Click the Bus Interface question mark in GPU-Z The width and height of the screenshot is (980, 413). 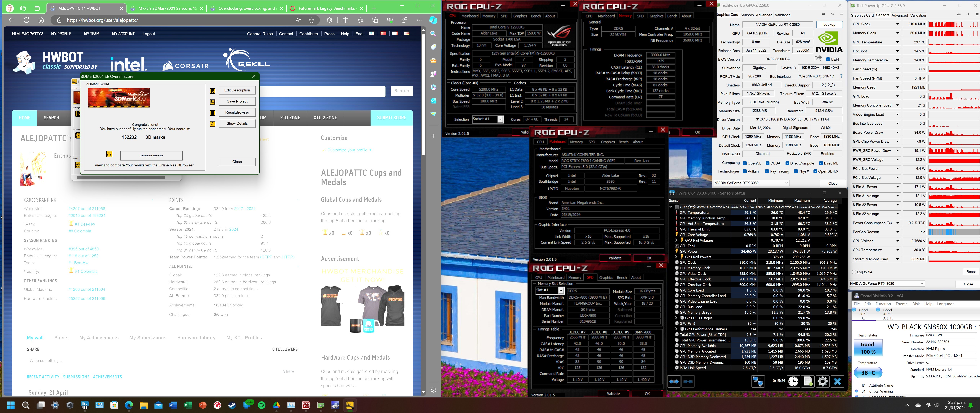[841, 76]
